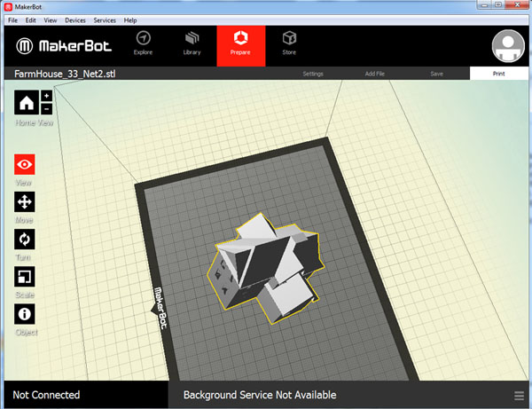Open the Store section
Screen dimensions: 532x409
tap(289, 43)
